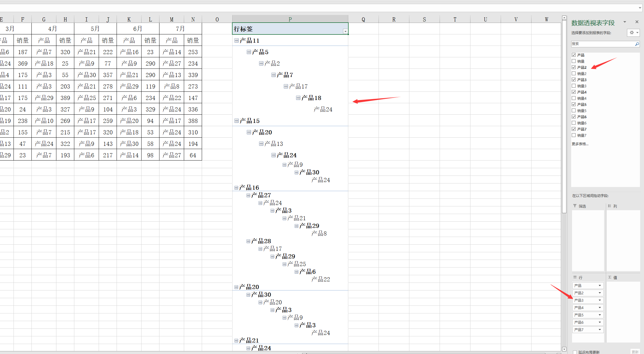Check the 销量 field checkbox
644x354 pixels.
click(x=574, y=61)
